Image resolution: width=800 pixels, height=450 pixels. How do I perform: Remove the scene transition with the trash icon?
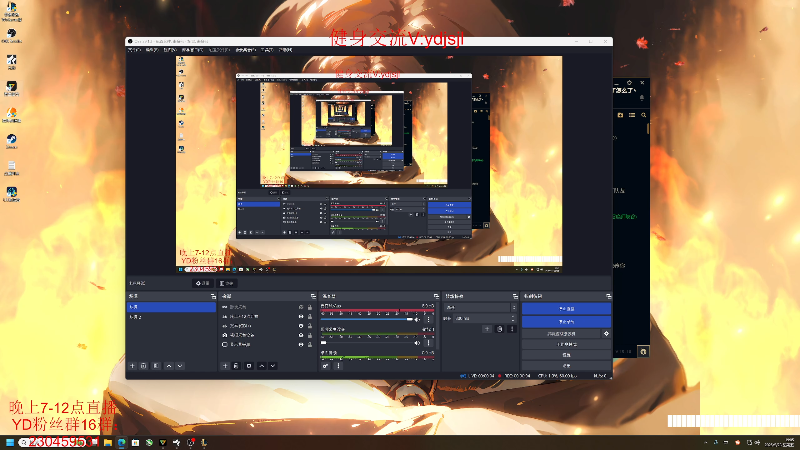[499, 329]
